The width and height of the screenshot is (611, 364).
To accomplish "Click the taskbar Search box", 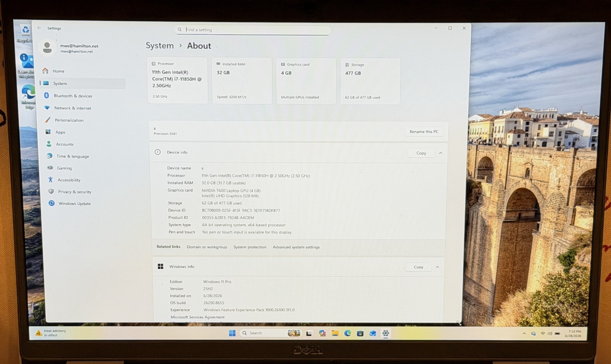I will 271,333.
